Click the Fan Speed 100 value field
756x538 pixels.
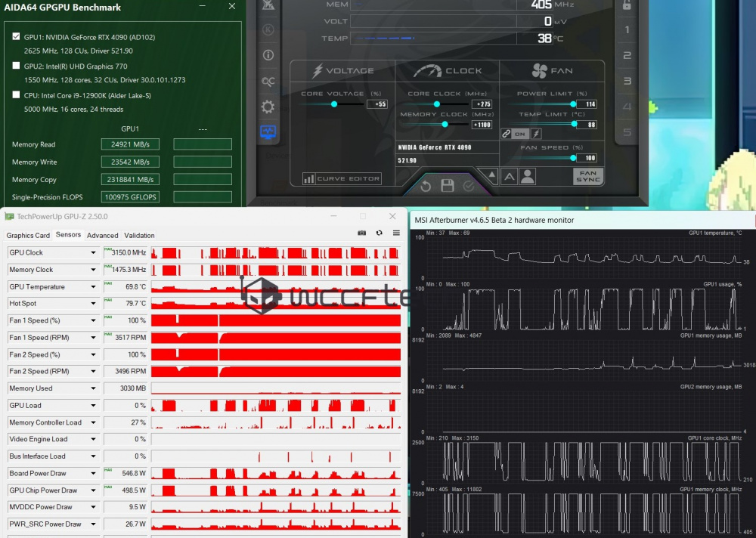point(587,158)
